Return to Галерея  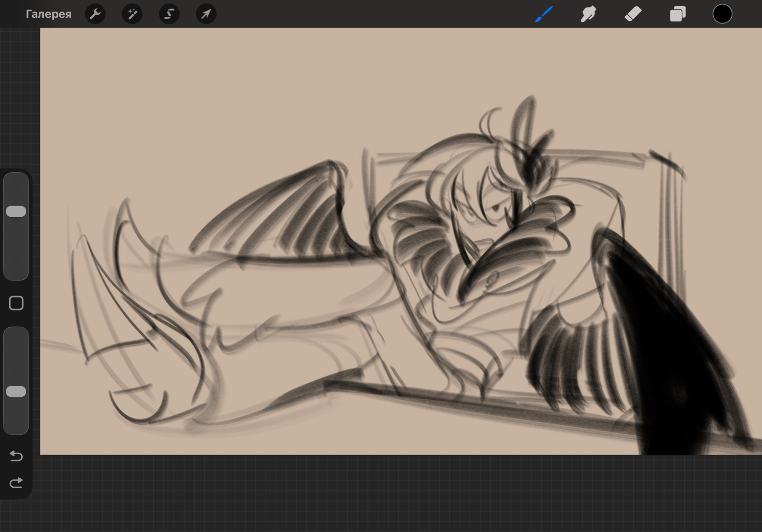(x=48, y=14)
